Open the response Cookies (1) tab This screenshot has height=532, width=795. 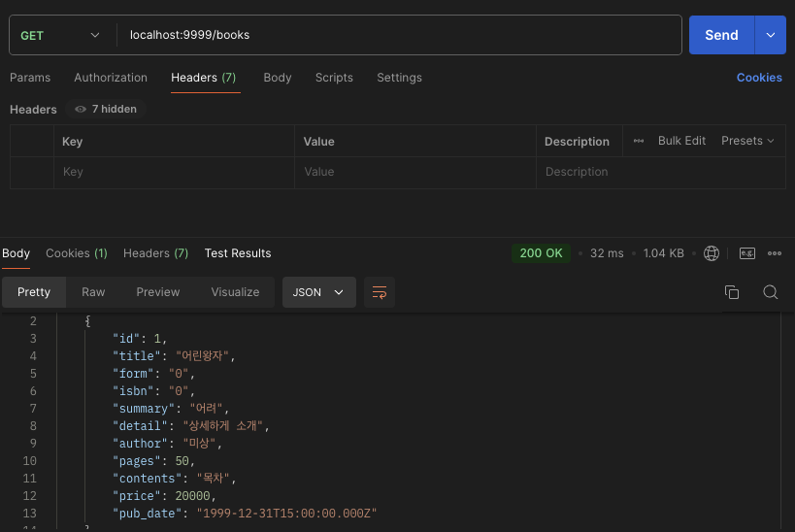77,253
